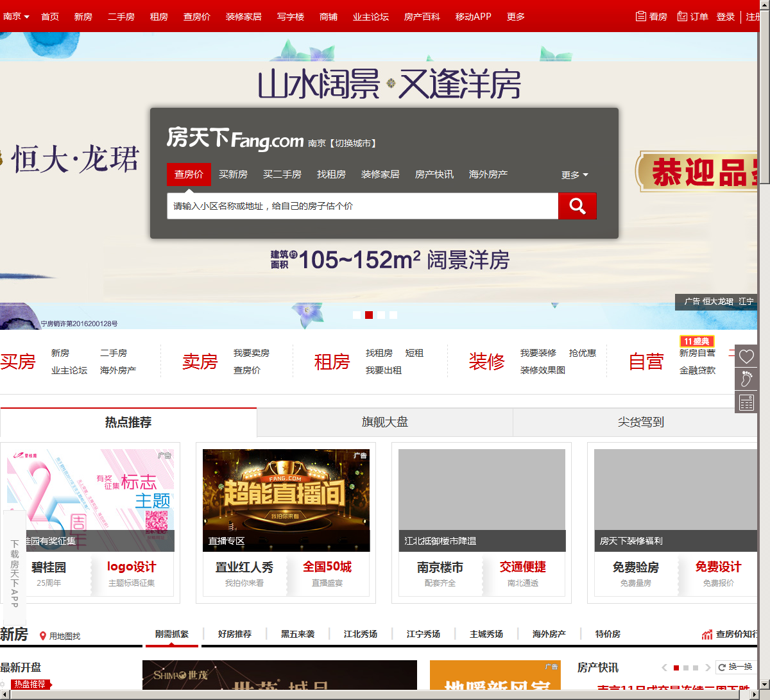The height and width of the screenshot is (700, 770).
Task: Switch to 尖货驾到 tab
Action: [635, 422]
